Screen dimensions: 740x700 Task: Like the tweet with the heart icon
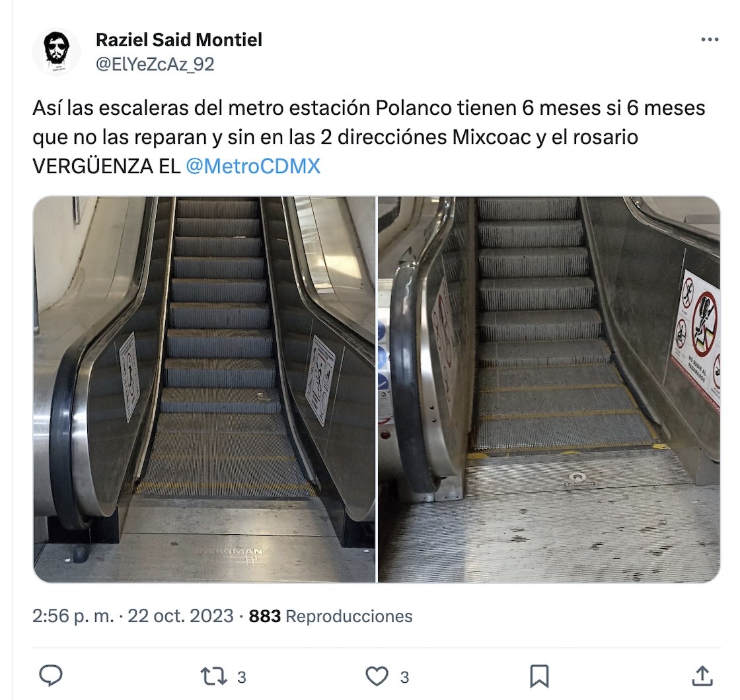click(377, 676)
